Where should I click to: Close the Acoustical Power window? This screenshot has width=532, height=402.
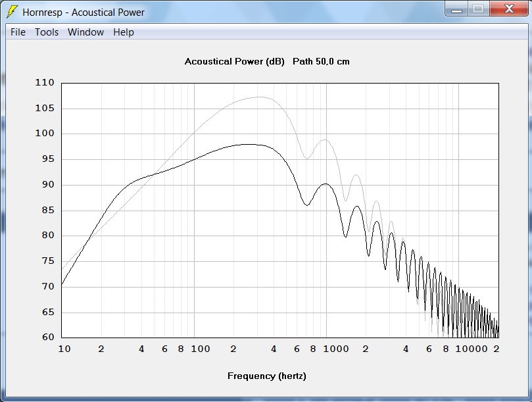(x=508, y=9)
